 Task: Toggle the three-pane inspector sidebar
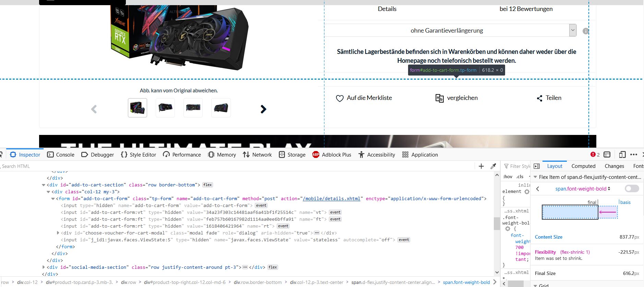537,166
